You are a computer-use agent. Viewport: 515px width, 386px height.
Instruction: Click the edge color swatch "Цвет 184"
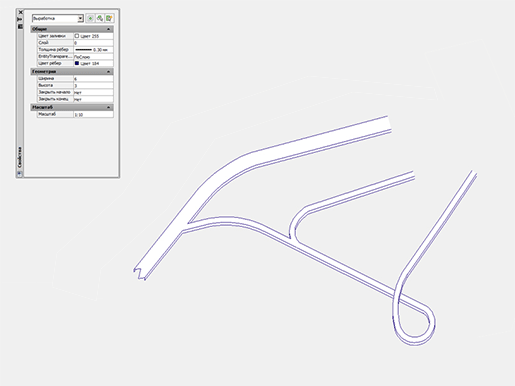tap(77, 63)
